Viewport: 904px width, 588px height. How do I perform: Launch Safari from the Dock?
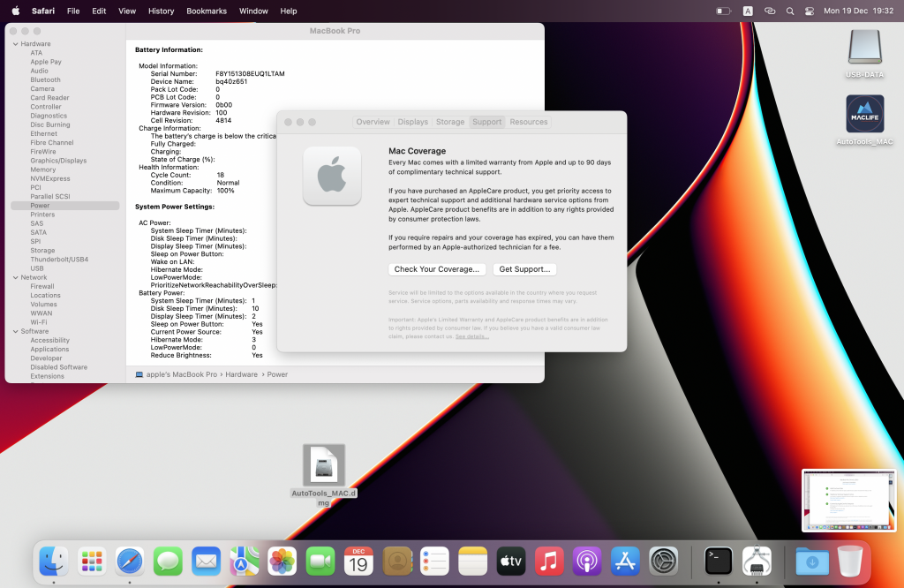point(130,561)
